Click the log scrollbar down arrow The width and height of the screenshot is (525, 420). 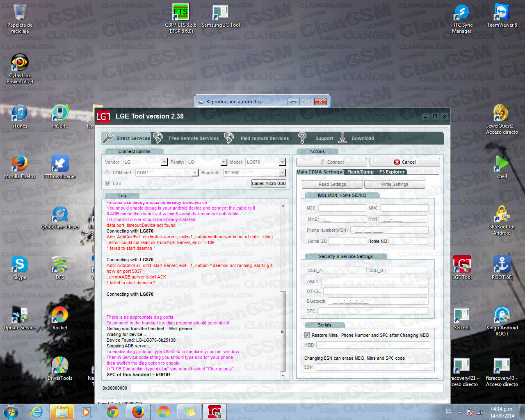pyautogui.click(x=283, y=375)
